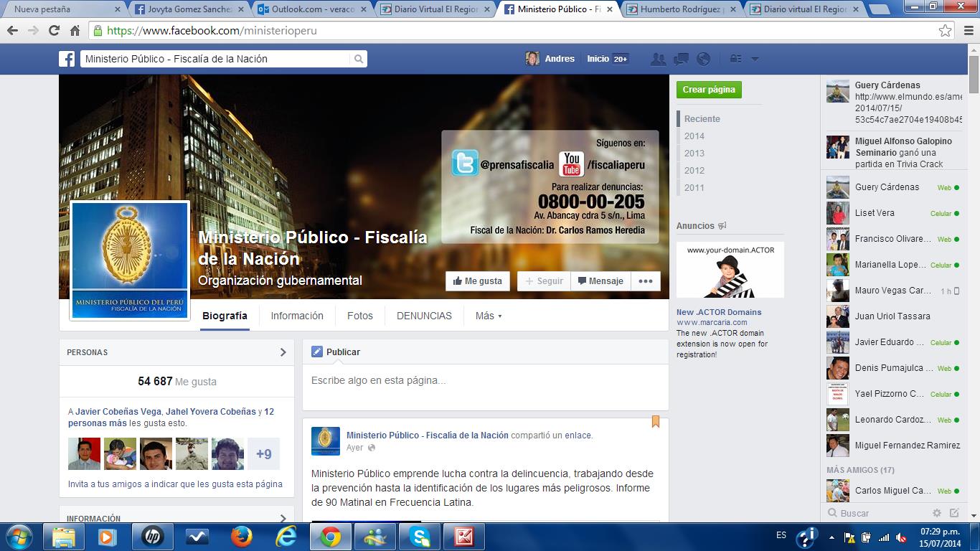Open the page profile picture
This screenshot has width=980, height=551.
click(x=130, y=260)
